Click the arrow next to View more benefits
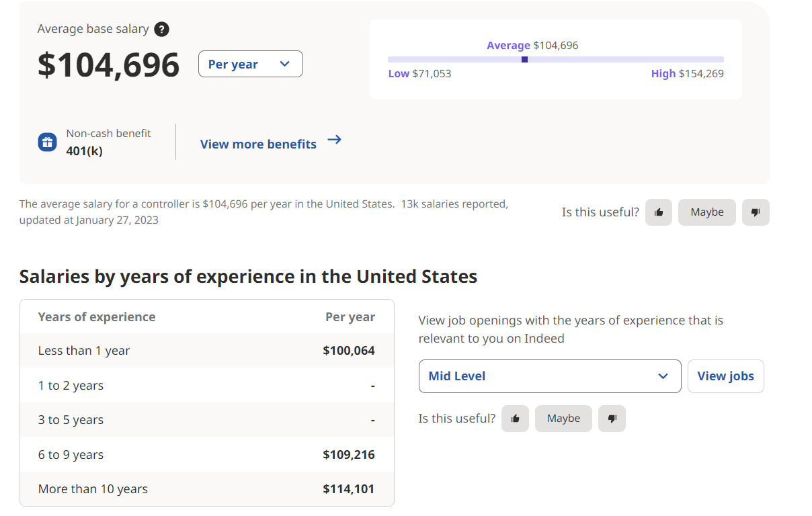Viewport: 812px width, 516px height. coord(334,140)
